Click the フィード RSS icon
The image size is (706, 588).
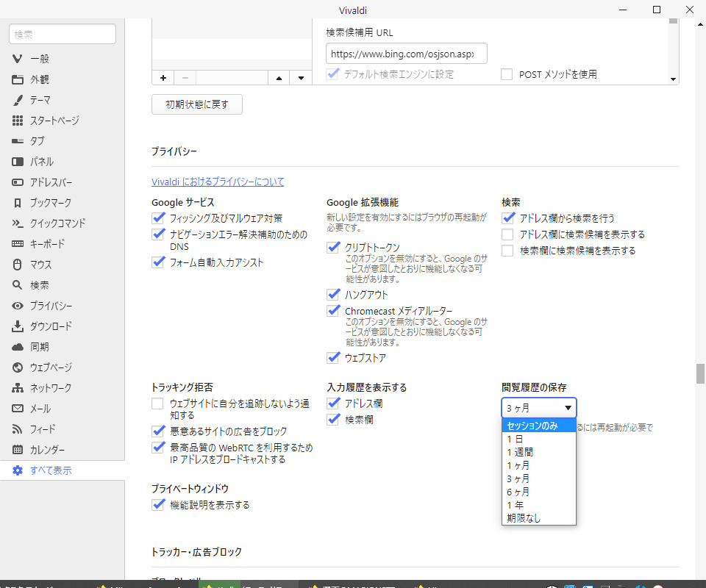pos(18,429)
